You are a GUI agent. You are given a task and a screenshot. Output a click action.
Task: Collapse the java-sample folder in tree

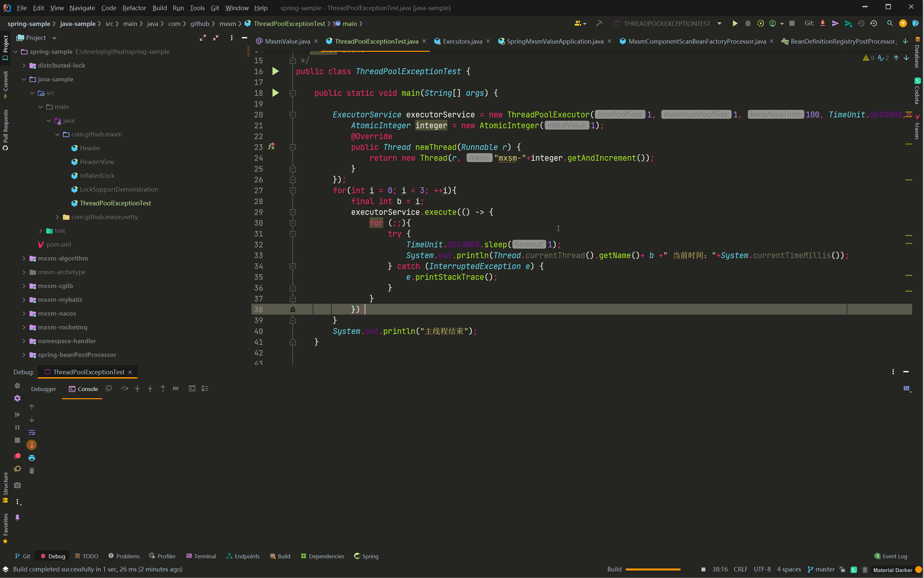24,79
